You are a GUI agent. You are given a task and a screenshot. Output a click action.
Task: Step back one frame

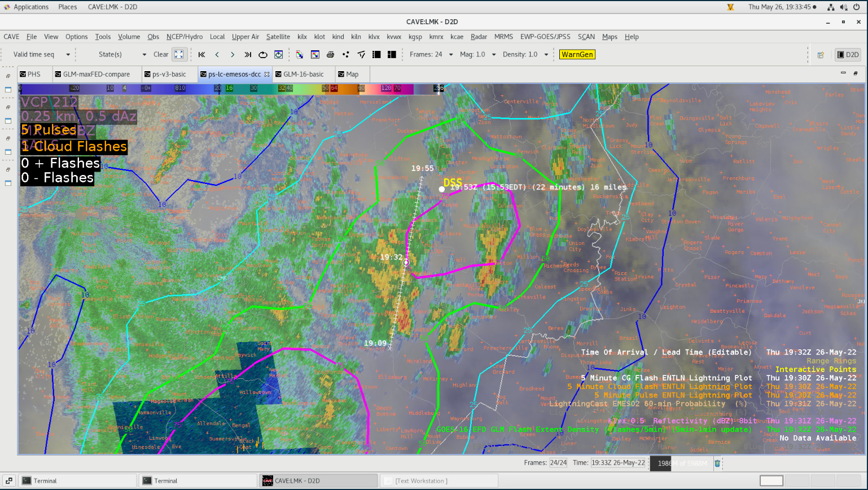coord(217,55)
